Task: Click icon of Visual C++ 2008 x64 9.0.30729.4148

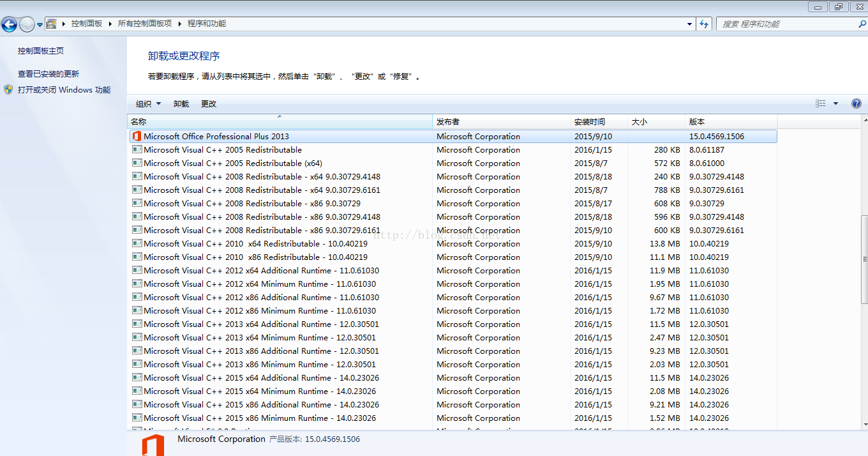Action: click(x=137, y=176)
